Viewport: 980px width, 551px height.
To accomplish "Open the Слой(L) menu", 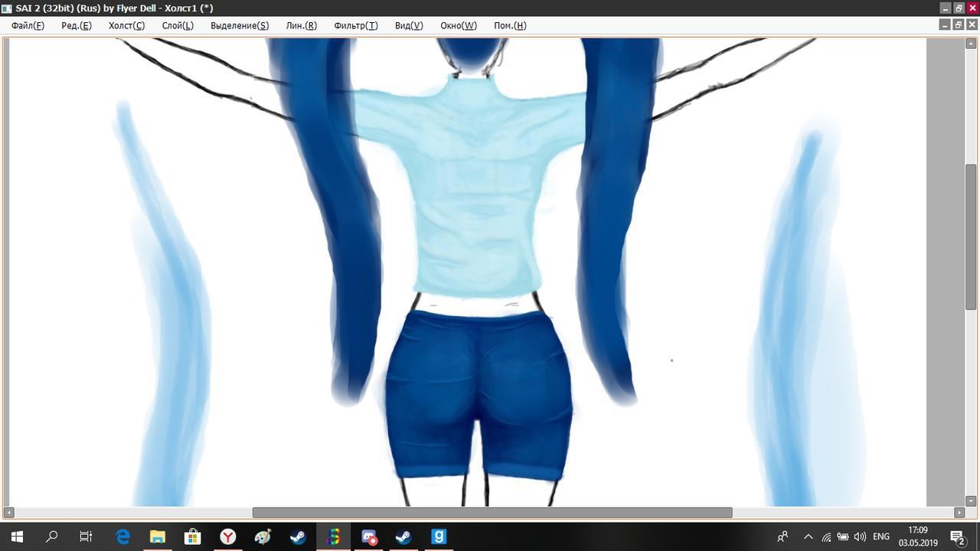I will coord(178,25).
